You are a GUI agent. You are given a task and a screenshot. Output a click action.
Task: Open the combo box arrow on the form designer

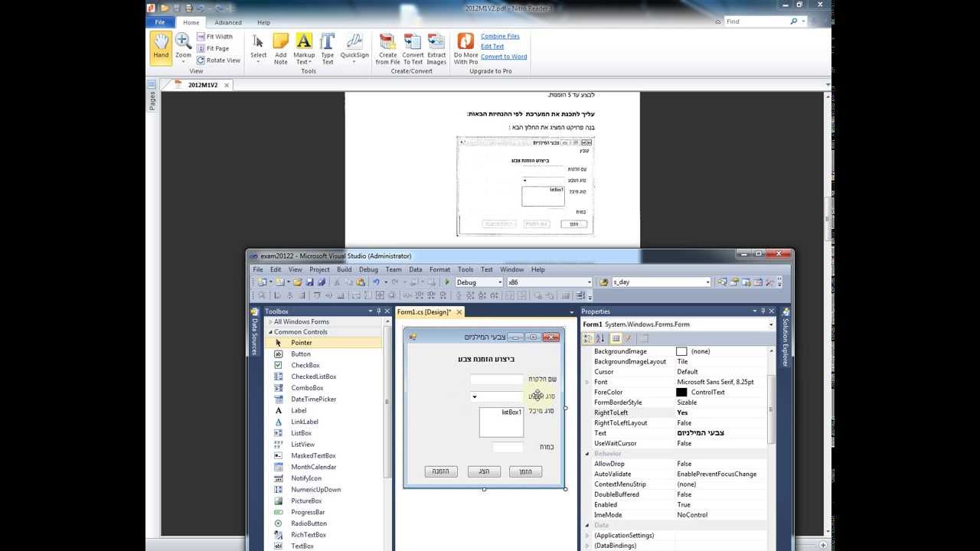[475, 396]
